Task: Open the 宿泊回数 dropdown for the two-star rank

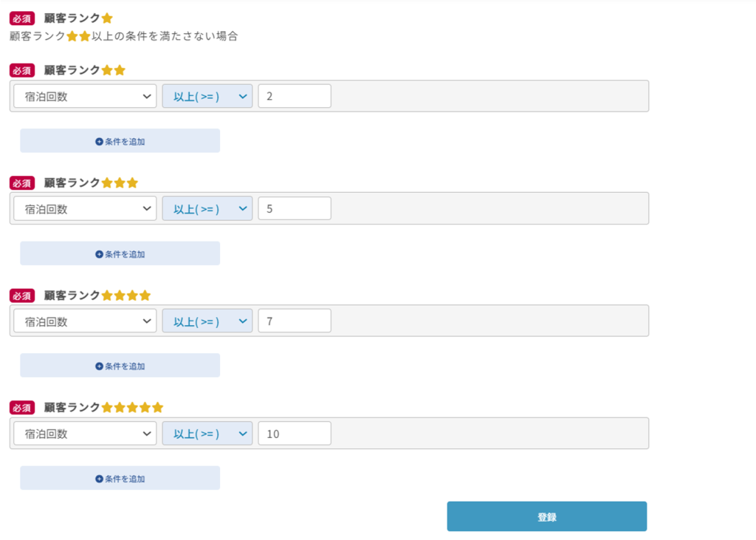Action: (85, 96)
